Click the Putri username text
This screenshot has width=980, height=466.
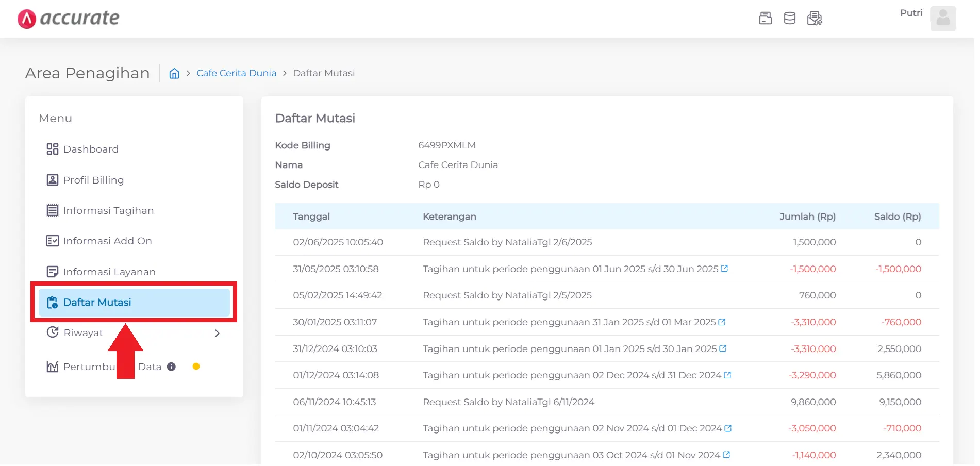tap(911, 13)
